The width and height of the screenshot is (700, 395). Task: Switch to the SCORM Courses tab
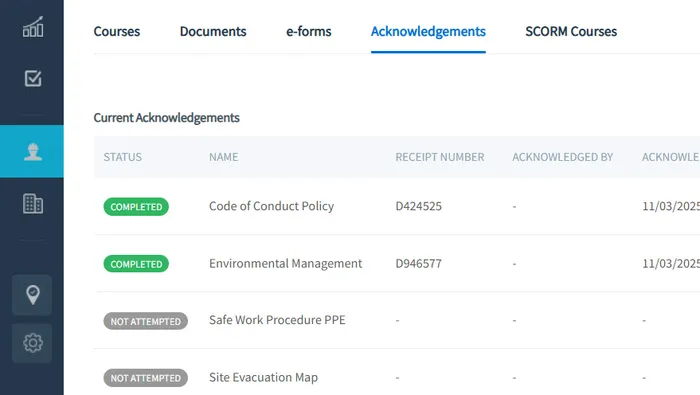(x=571, y=32)
